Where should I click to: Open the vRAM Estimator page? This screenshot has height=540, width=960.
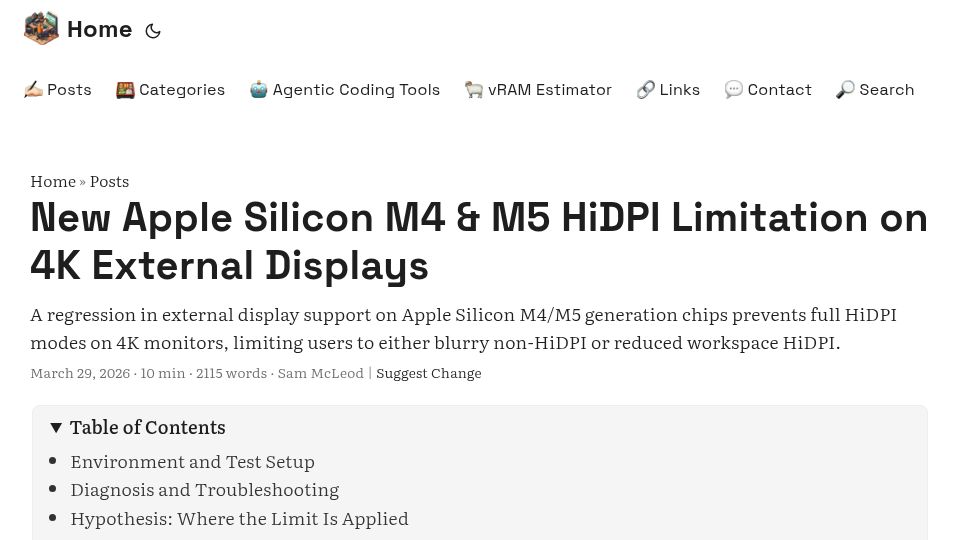pyautogui.click(x=550, y=90)
